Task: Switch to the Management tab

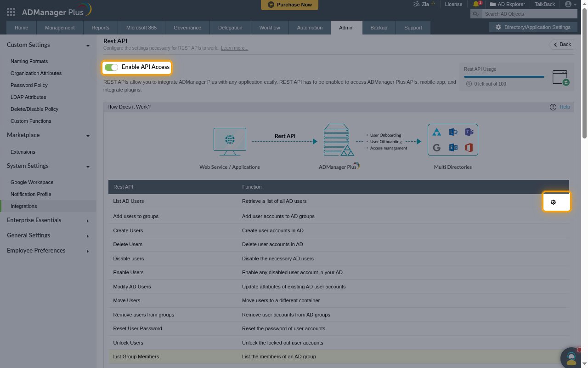Action: (60, 28)
